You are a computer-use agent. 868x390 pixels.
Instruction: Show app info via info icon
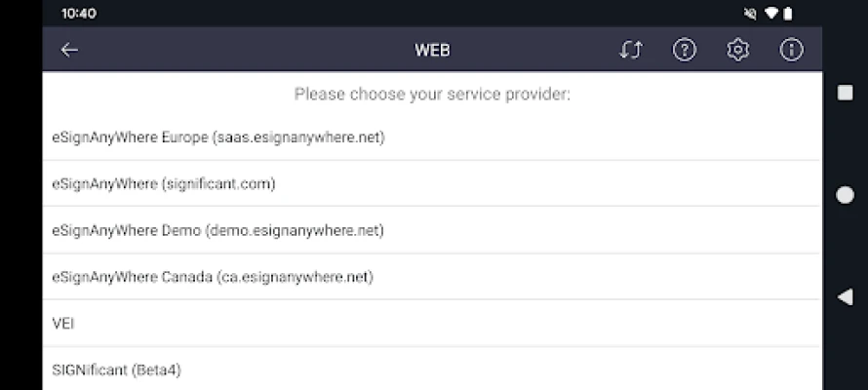click(791, 50)
